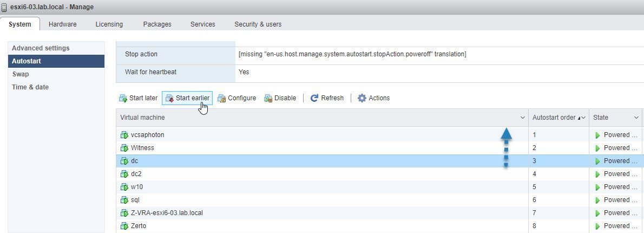Select the dc2 row name
The width and height of the screenshot is (644, 233).
[136, 174]
